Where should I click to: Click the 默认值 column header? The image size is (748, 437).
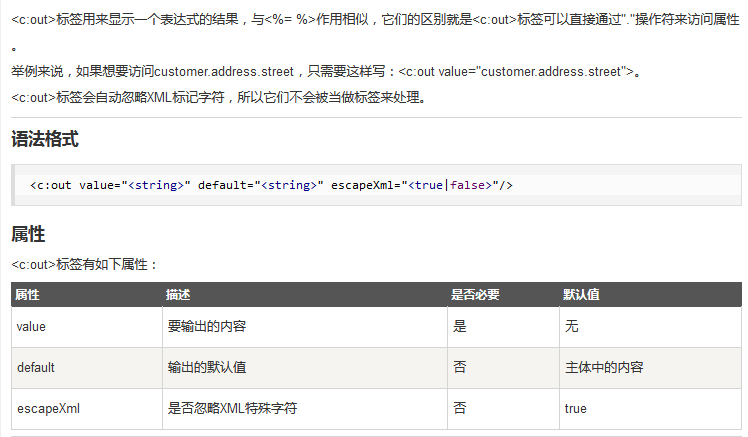(x=581, y=295)
